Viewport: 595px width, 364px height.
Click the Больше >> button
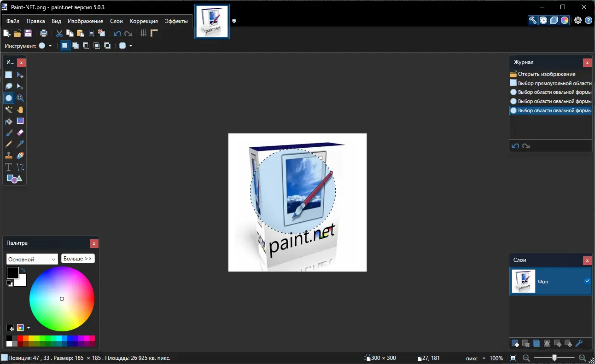coord(78,259)
